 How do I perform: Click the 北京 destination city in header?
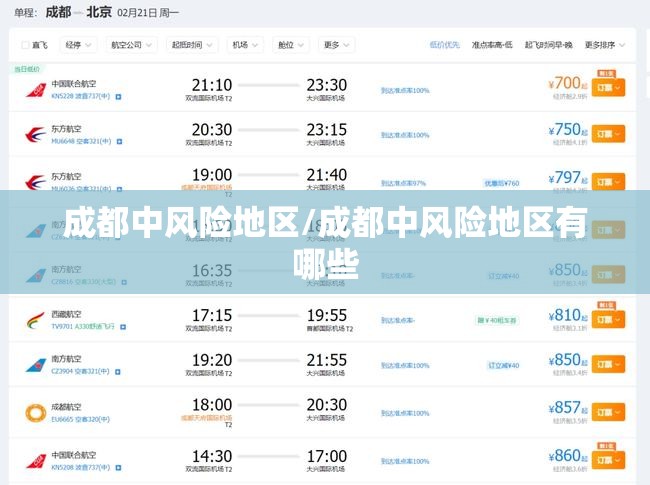(99, 12)
